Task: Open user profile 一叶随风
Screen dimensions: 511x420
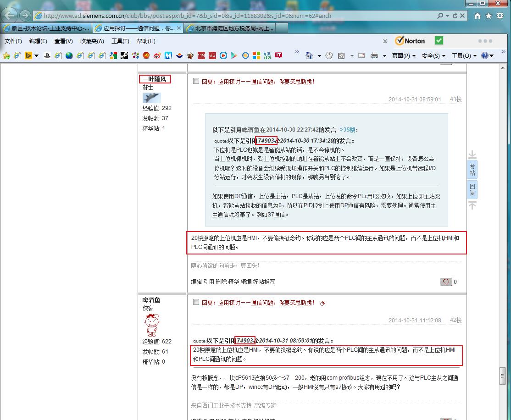Action: click(155, 79)
